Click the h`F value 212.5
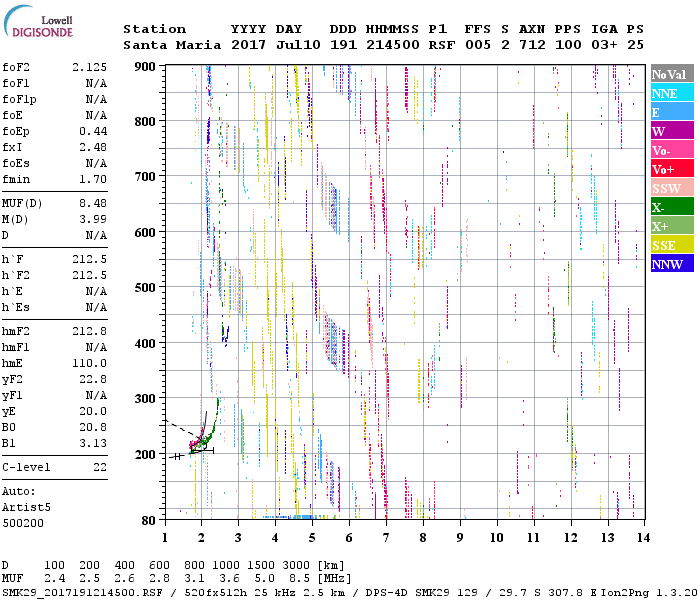This screenshot has width=700, height=600. pyautogui.click(x=89, y=259)
